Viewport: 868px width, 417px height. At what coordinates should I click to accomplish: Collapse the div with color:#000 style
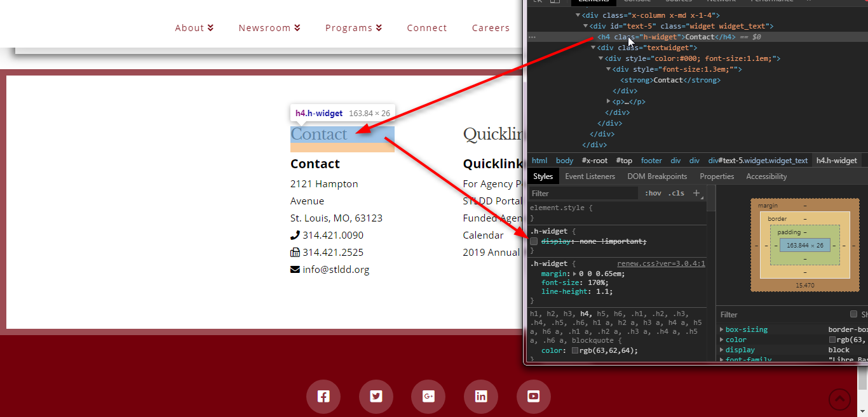coord(601,58)
